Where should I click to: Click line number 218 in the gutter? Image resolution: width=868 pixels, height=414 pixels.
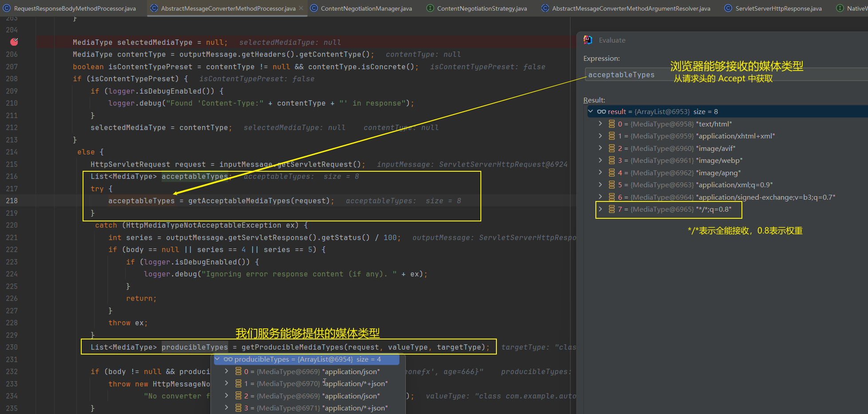pos(12,201)
